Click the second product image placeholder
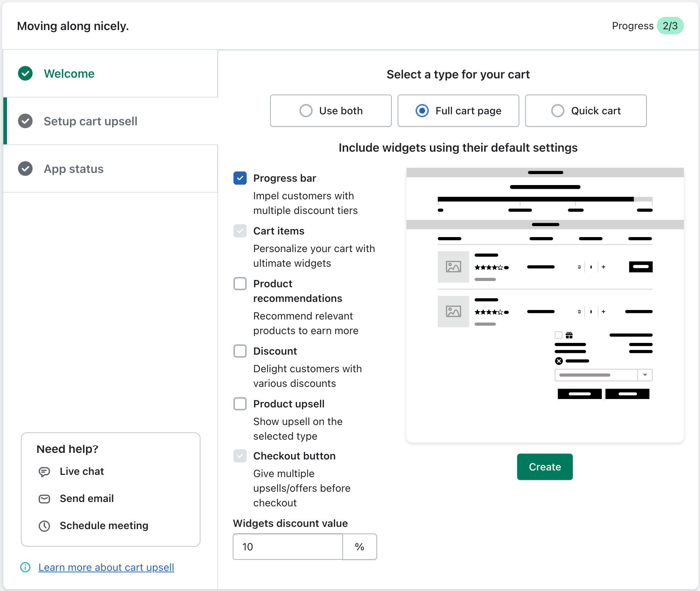This screenshot has height=591, width=700. point(453,311)
